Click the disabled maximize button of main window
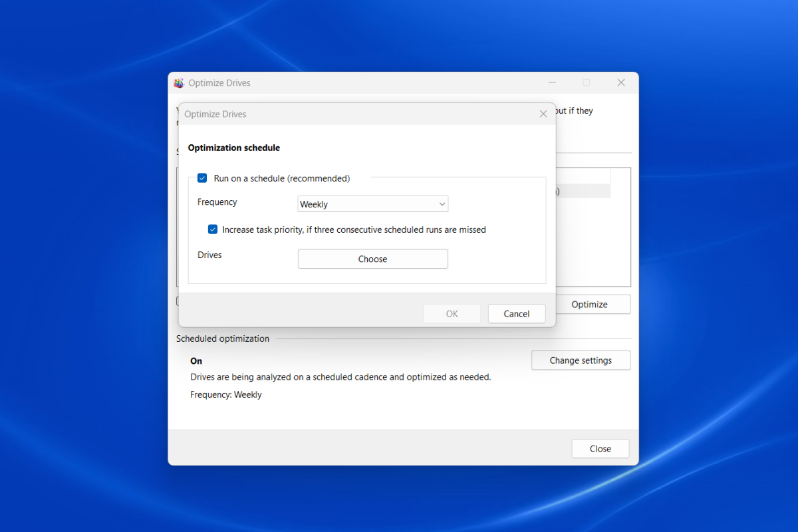 [x=587, y=83]
